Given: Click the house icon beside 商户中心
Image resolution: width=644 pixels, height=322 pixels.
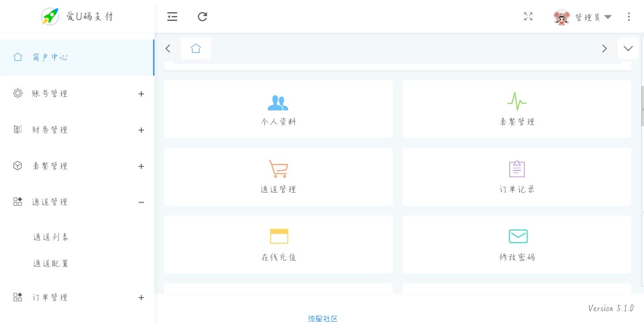Looking at the screenshot, I should click(x=18, y=57).
